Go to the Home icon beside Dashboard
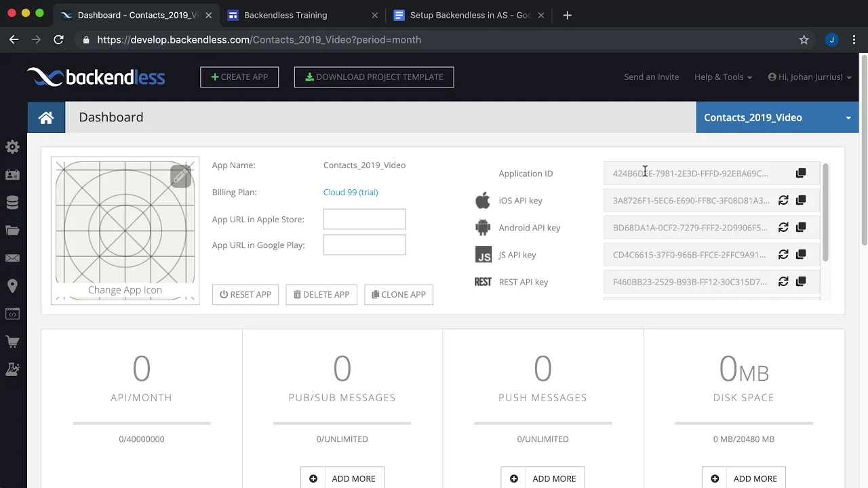The width and height of the screenshot is (868, 488). tap(46, 117)
